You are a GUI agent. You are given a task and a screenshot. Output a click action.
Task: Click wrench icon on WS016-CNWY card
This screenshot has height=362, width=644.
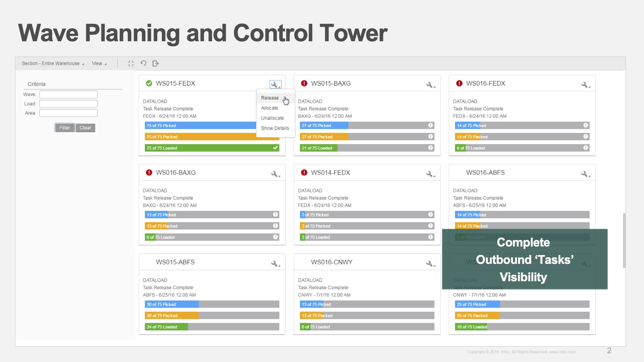point(430,264)
